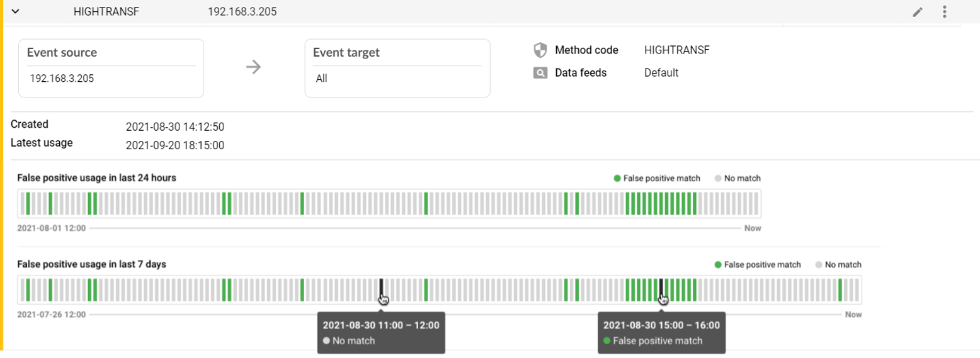
Task: Click the Default data feeds value
Action: tap(661, 73)
